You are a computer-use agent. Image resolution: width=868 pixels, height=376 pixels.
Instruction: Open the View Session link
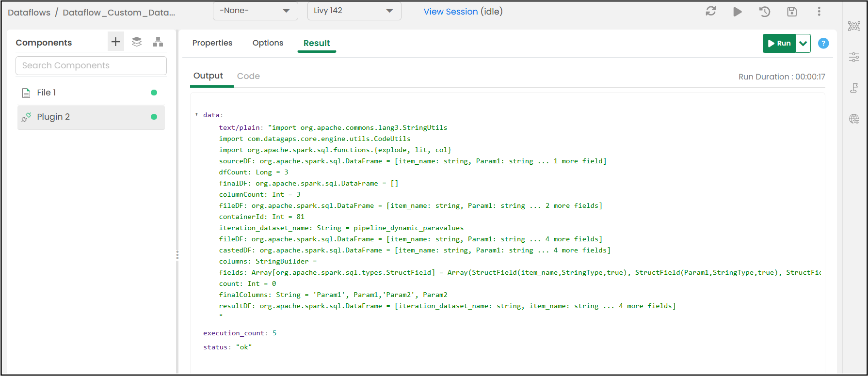450,12
